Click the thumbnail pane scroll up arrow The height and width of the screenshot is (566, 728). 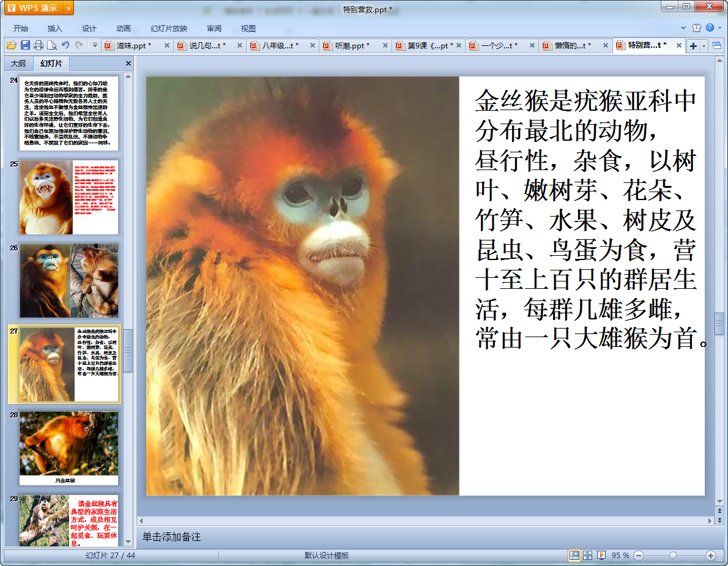click(128, 76)
